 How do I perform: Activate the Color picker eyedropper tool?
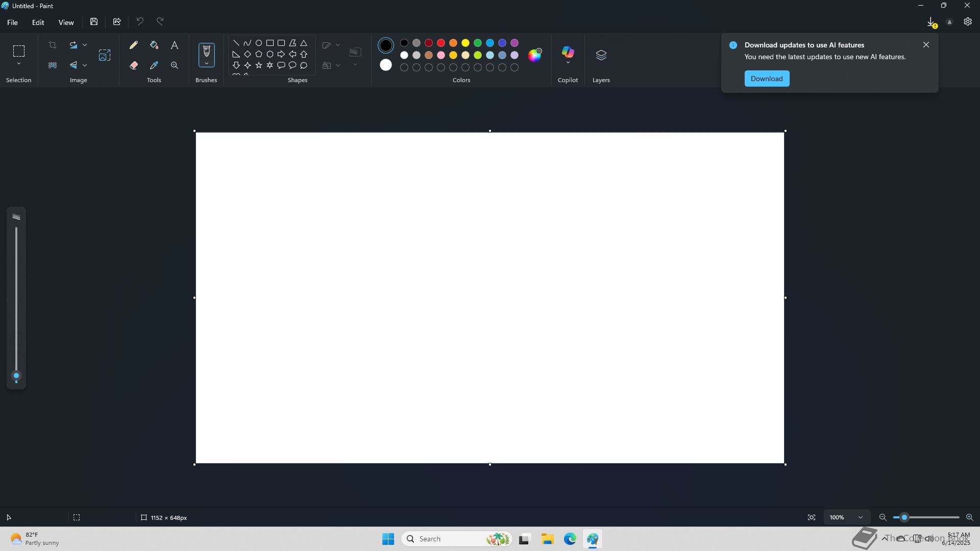(154, 65)
